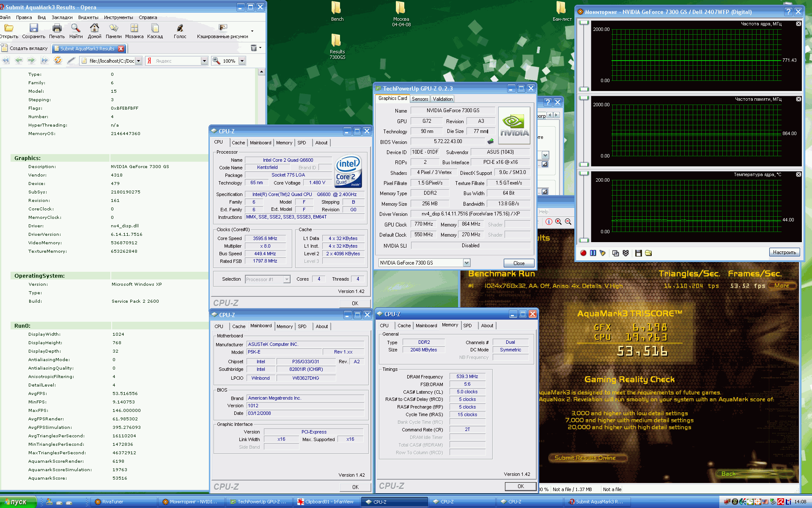
Task: Open the dropdown next to the Opera trash icon
Action: 260,48
